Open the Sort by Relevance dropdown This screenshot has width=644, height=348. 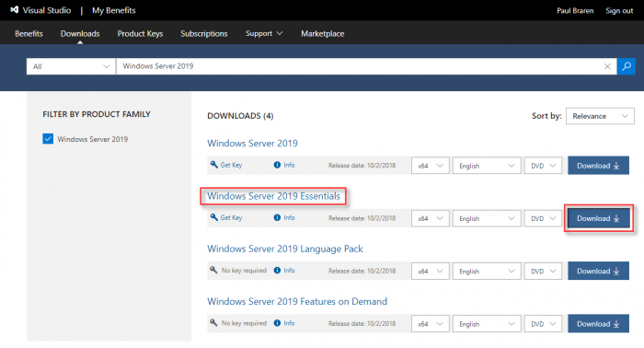pos(600,116)
